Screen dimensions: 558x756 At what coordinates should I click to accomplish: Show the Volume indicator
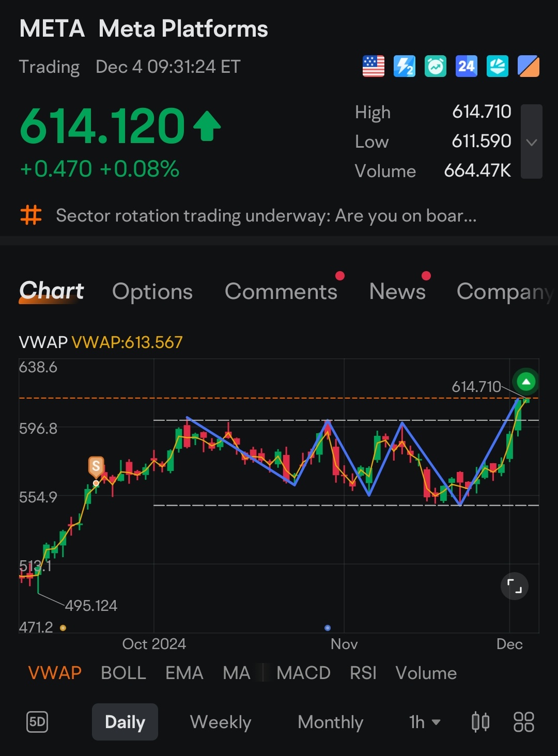click(426, 673)
